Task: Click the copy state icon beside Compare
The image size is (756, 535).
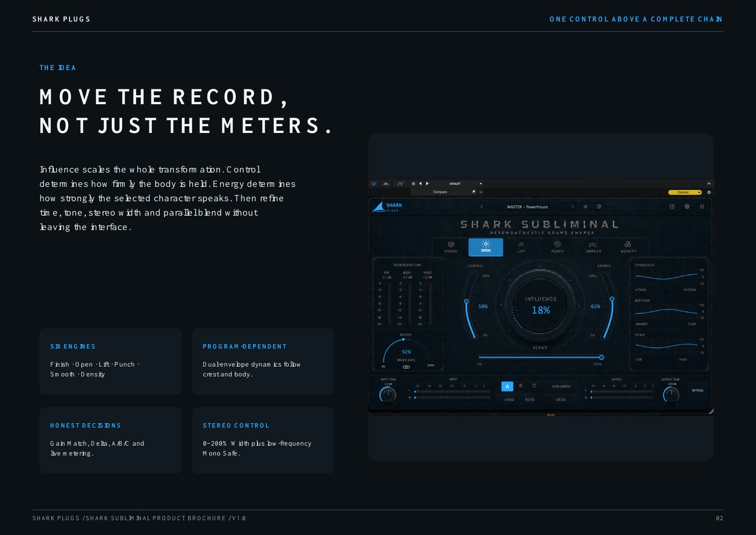Action: [474, 192]
